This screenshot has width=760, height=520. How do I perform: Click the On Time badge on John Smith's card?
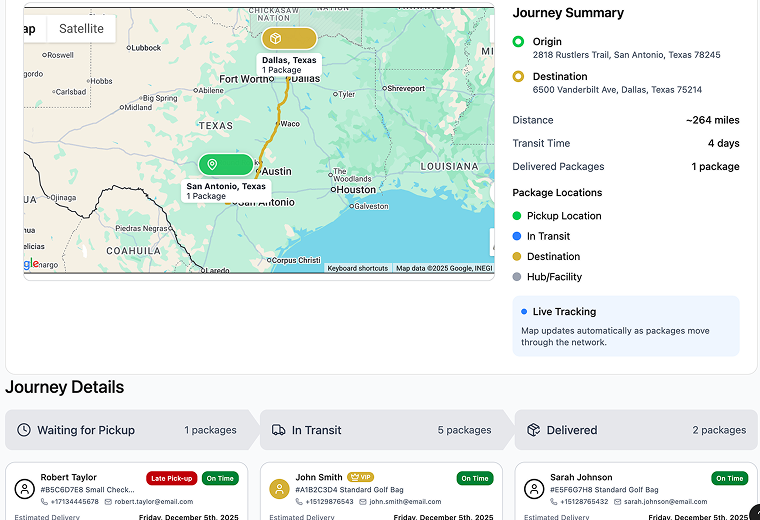point(475,478)
